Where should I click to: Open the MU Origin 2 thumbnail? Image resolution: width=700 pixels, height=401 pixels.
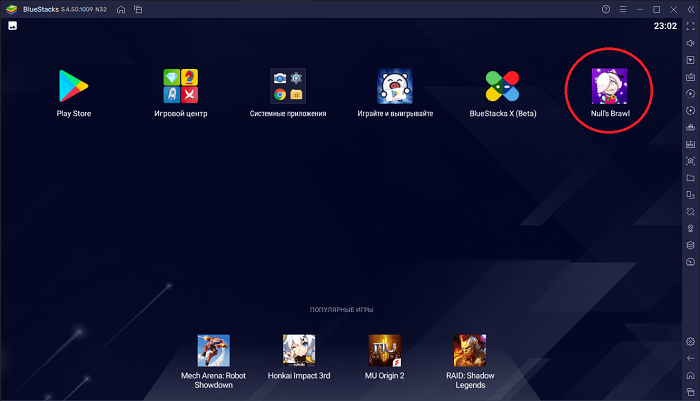tap(384, 351)
